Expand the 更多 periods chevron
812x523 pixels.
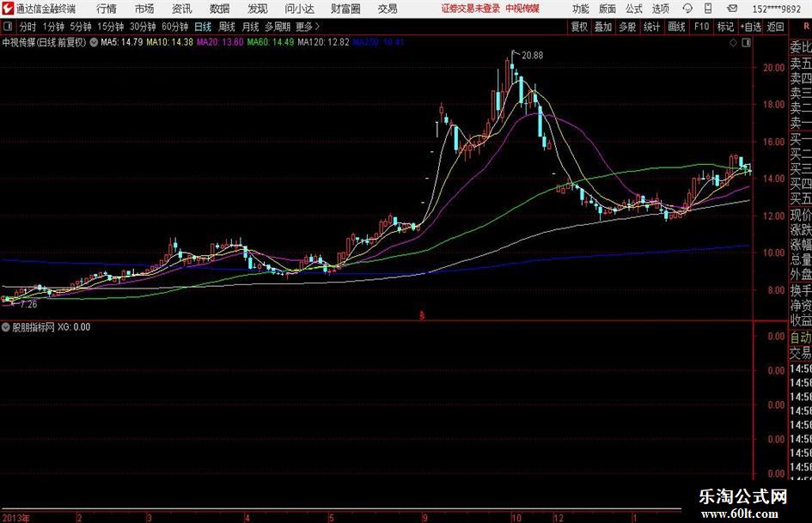point(308,27)
